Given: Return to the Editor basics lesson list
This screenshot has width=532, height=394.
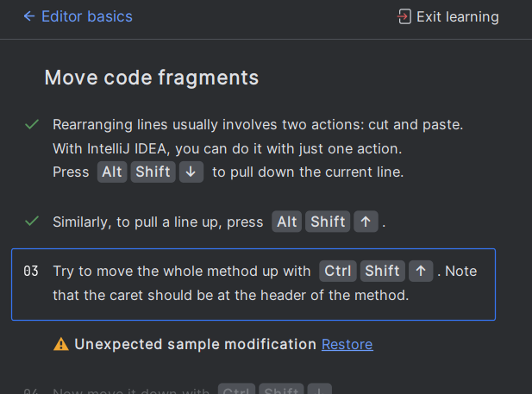Looking at the screenshot, I should 87,16.
